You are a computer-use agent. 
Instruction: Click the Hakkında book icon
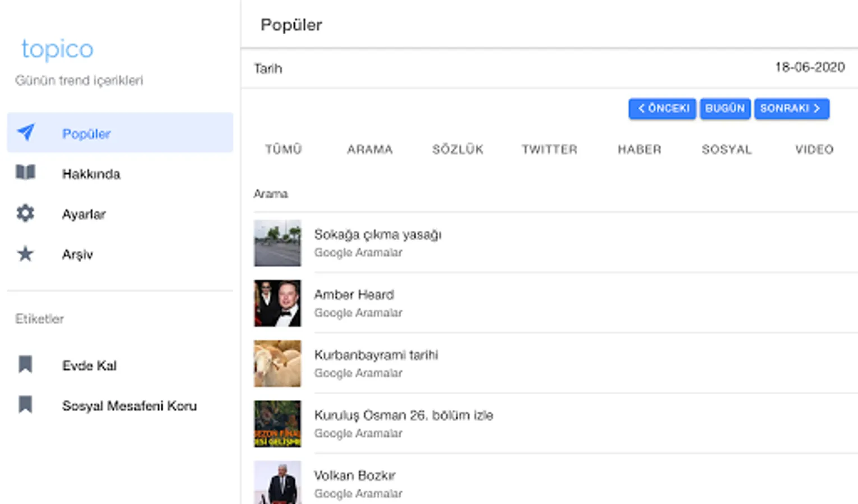tap(25, 172)
